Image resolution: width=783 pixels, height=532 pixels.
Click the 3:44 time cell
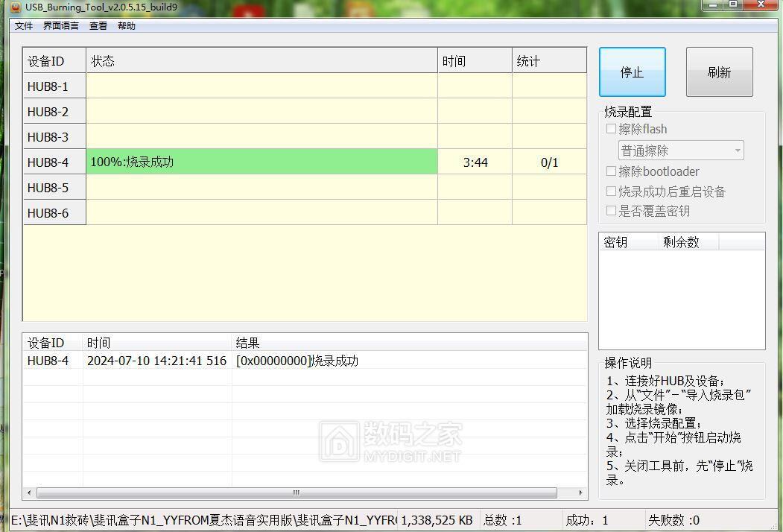tap(475, 162)
